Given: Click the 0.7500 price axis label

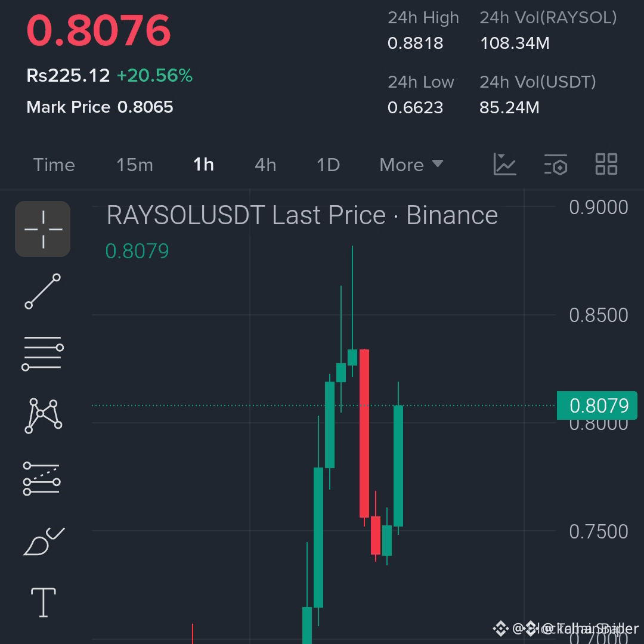Looking at the screenshot, I should click(599, 531).
